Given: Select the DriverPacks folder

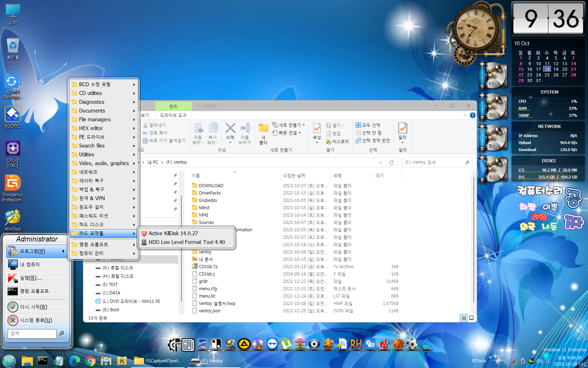Looking at the screenshot, I should tap(210, 193).
